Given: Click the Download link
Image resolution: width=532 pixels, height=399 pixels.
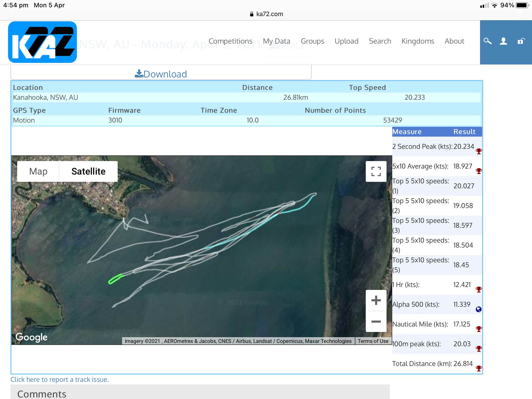Looking at the screenshot, I should [x=161, y=74].
